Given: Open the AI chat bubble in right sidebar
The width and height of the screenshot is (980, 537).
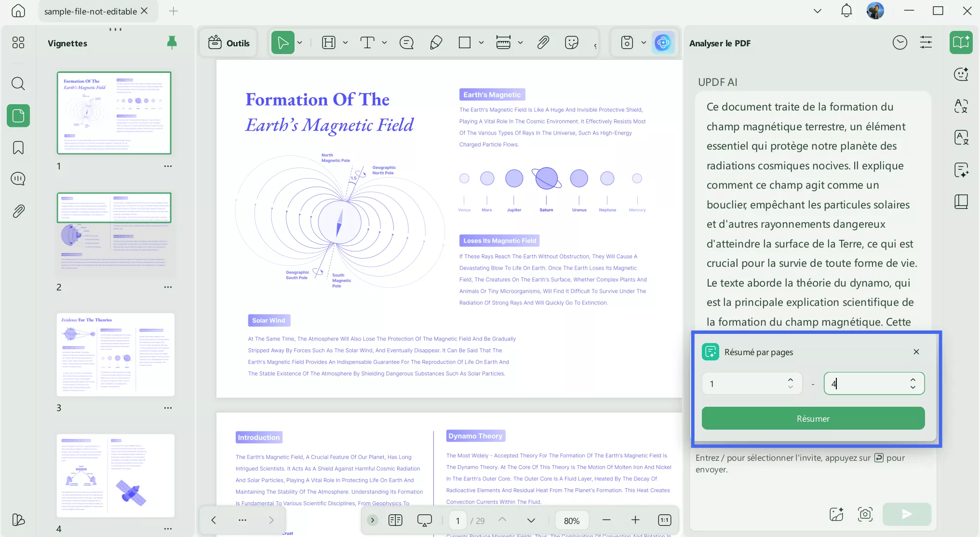Looking at the screenshot, I should (x=960, y=74).
